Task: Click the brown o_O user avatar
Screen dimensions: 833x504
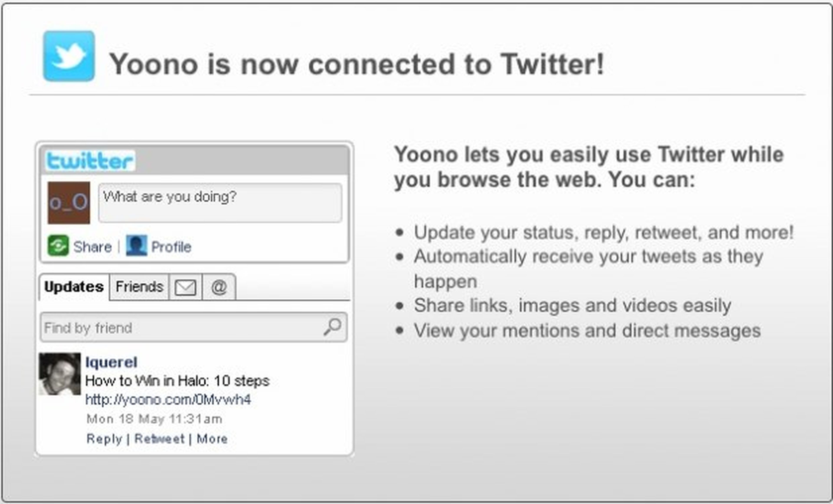Action: click(69, 203)
